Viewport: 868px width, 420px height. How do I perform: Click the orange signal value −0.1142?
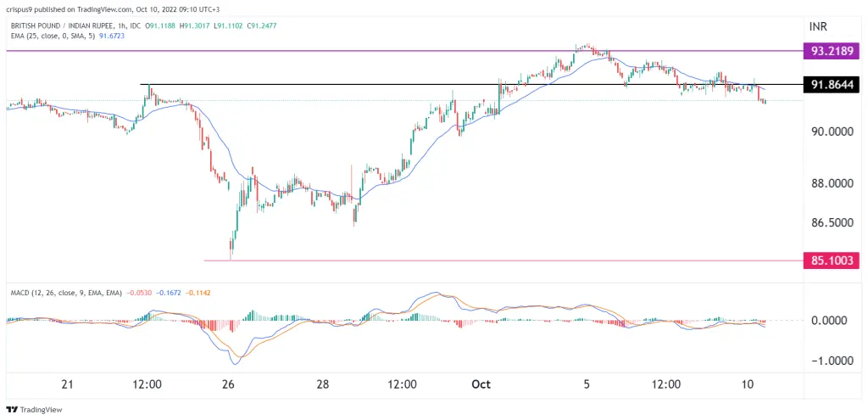coord(197,292)
